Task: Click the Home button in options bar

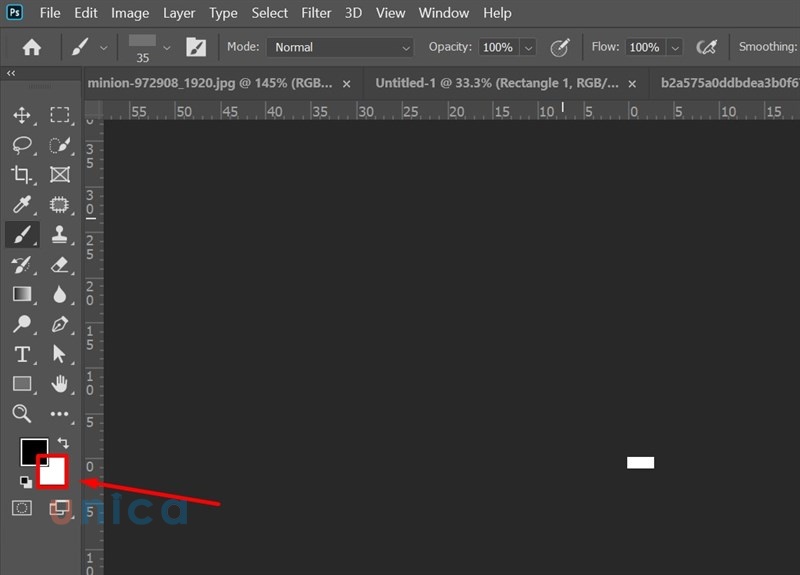Action: 32,47
